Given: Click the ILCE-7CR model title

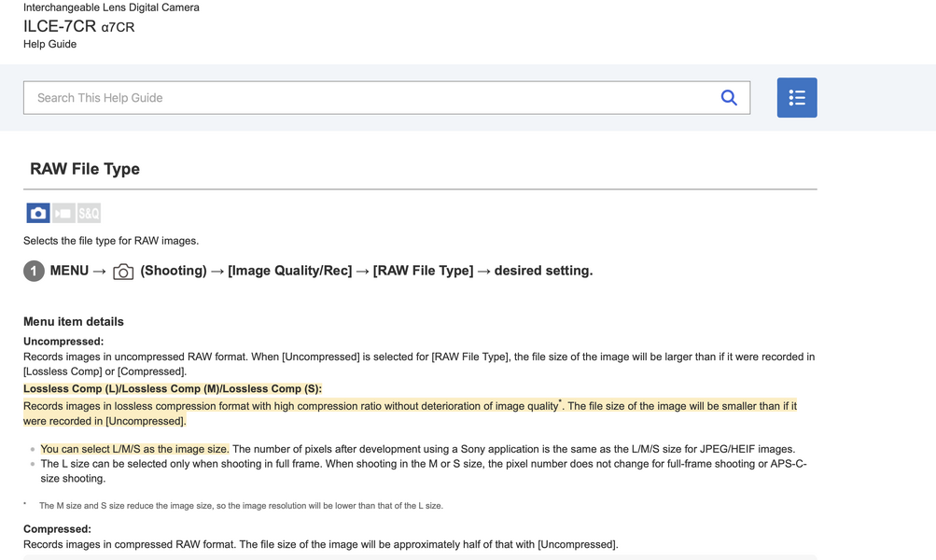Looking at the screenshot, I should tap(60, 26).
